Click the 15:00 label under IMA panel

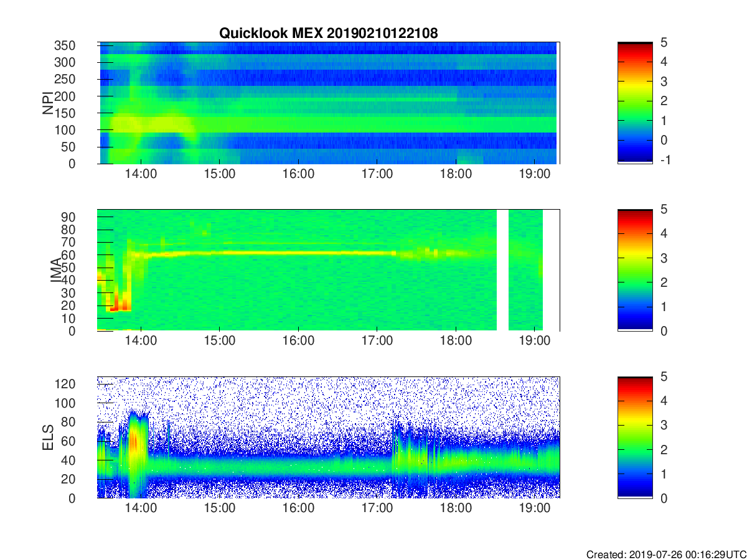(220, 342)
